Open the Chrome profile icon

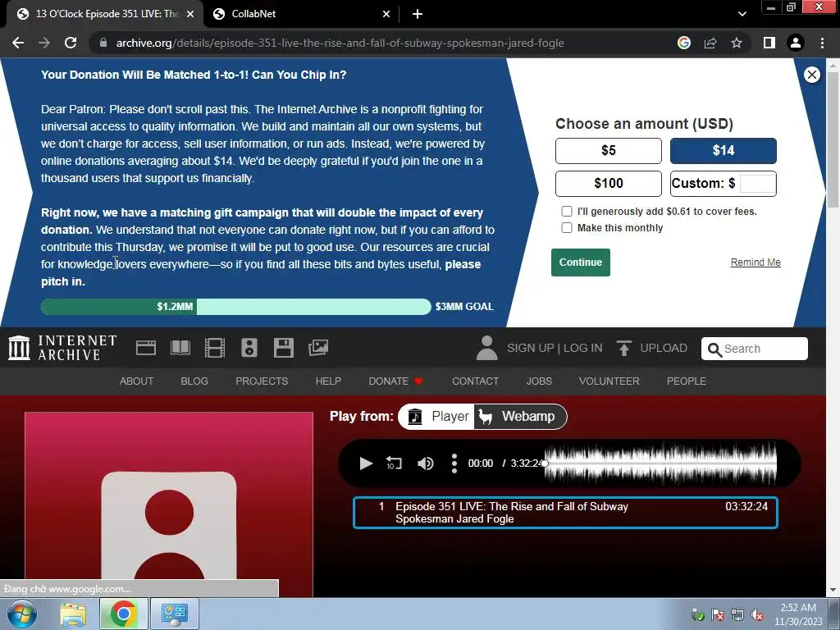[x=796, y=43]
